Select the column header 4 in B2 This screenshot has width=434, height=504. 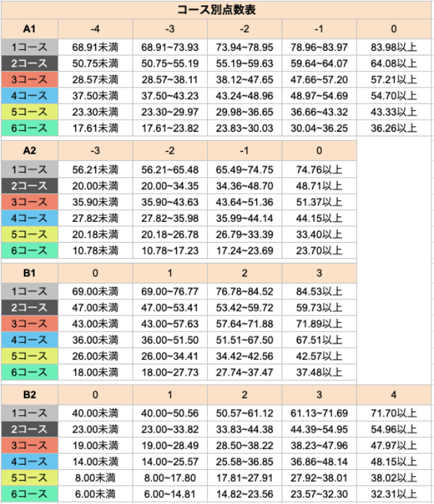tap(394, 395)
